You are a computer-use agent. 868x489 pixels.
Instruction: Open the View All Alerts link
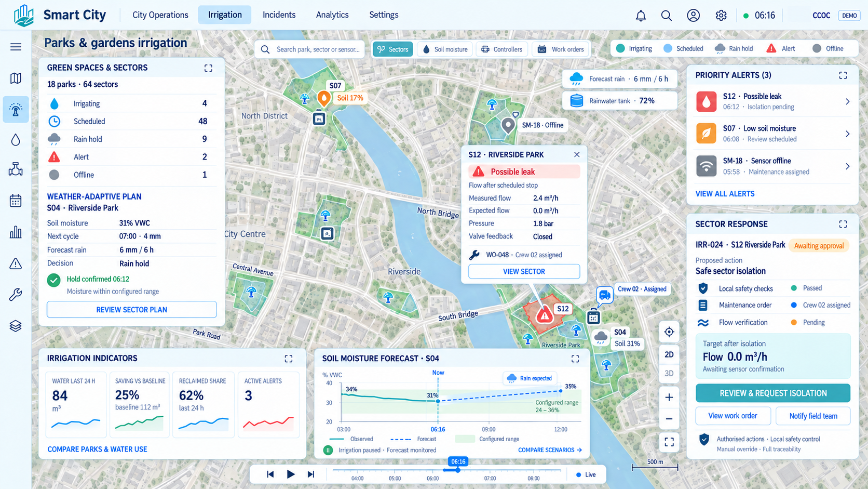725,194
